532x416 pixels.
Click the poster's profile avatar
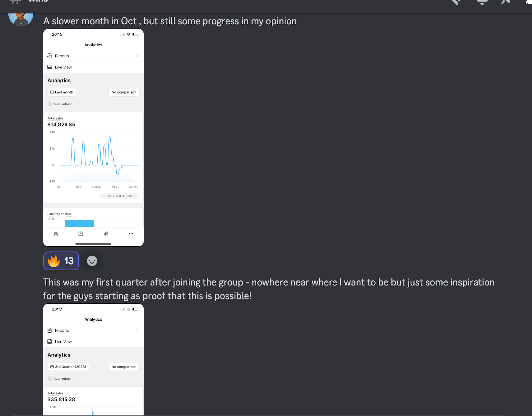pos(21,19)
